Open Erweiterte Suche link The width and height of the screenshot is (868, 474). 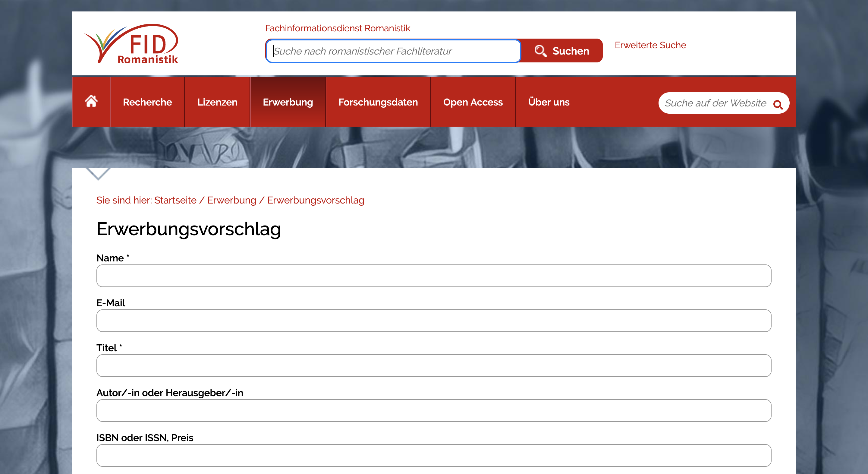(650, 45)
